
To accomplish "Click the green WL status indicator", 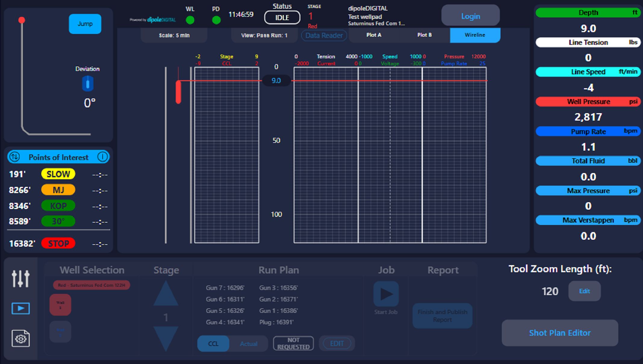I will tap(190, 20).
